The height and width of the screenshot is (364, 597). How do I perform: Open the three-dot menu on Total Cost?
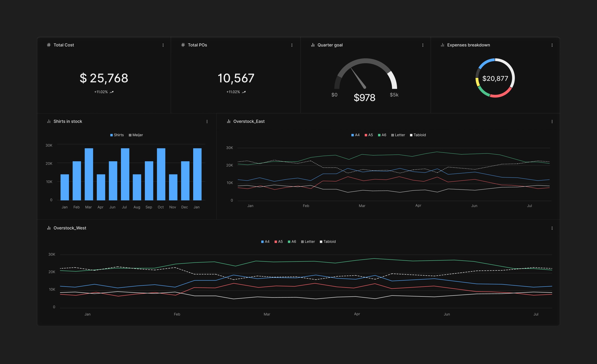(x=163, y=45)
